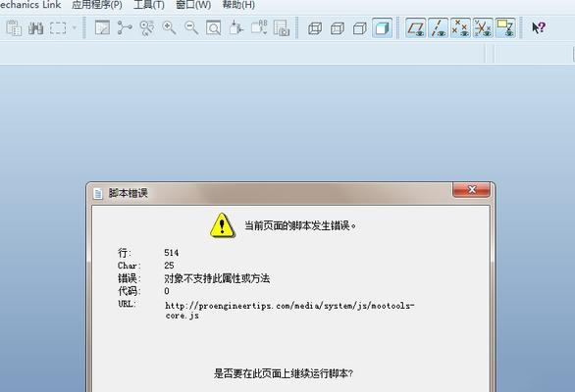575x392 pixels.
Task: Select Hidden Line display style
Action: pyautogui.click(x=338, y=28)
